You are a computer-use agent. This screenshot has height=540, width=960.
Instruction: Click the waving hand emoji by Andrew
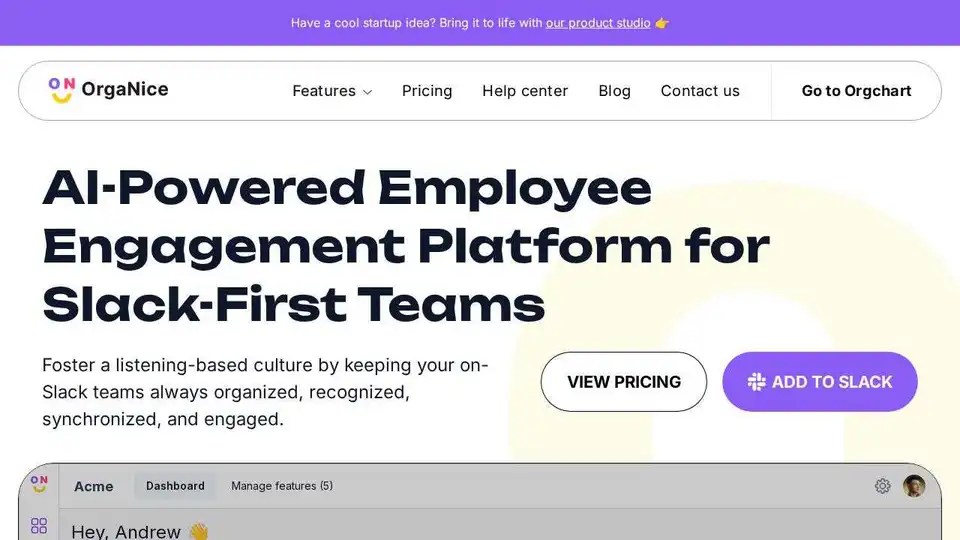coord(198,531)
